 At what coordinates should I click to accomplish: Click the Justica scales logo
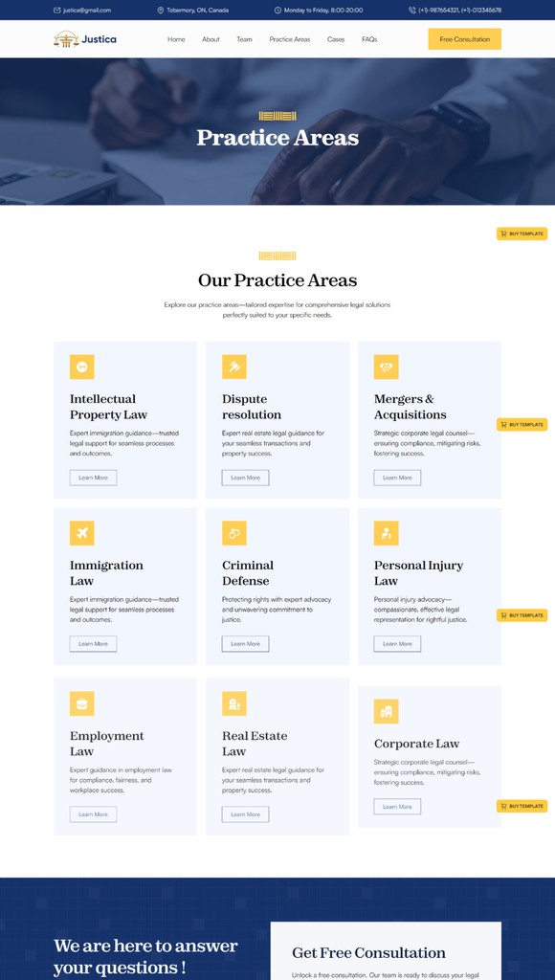tap(64, 39)
